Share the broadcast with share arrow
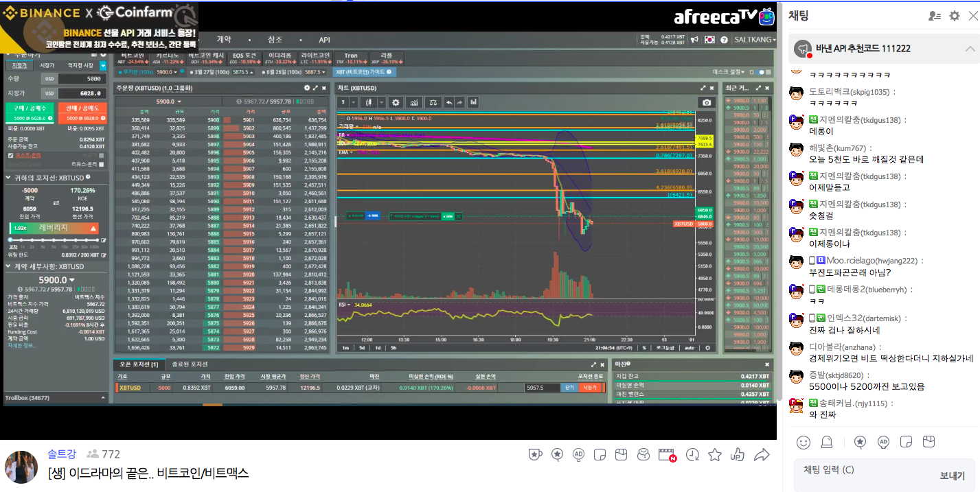This screenshot has width=980, height=492. 761,454
